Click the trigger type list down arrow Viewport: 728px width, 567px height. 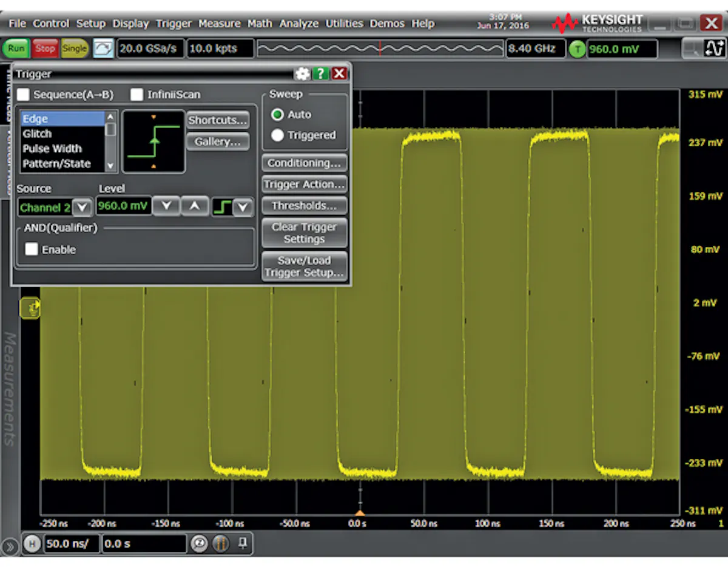(x=110, y=165)
